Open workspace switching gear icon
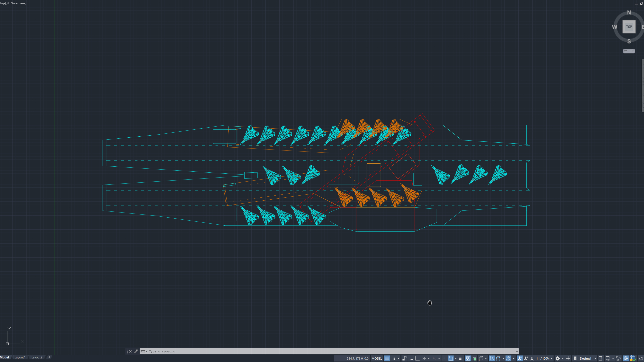Screen dimensions: 644x362 pyautogui.click(x=557, y=358)
